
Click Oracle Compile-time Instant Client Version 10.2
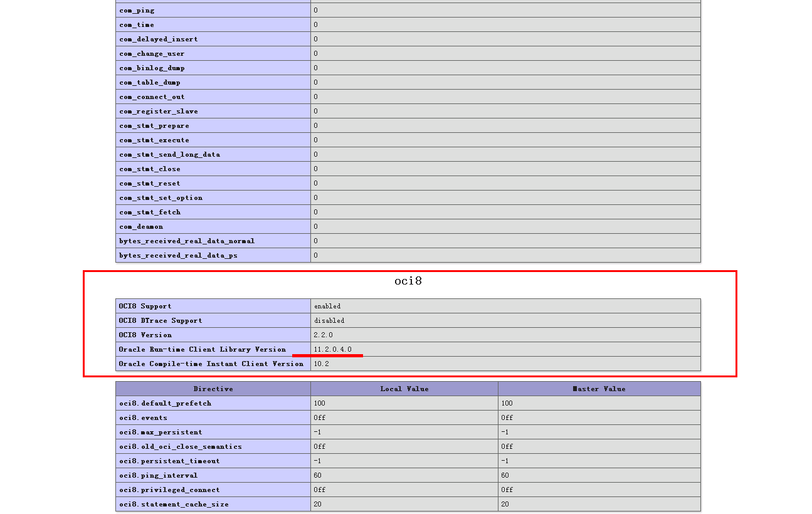[321, 364]
